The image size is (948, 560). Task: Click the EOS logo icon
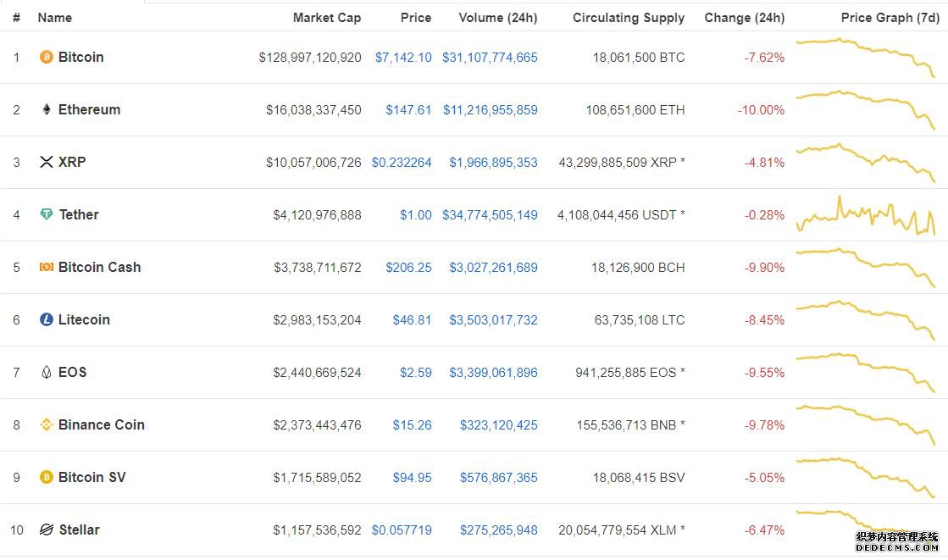coord(47,373)
